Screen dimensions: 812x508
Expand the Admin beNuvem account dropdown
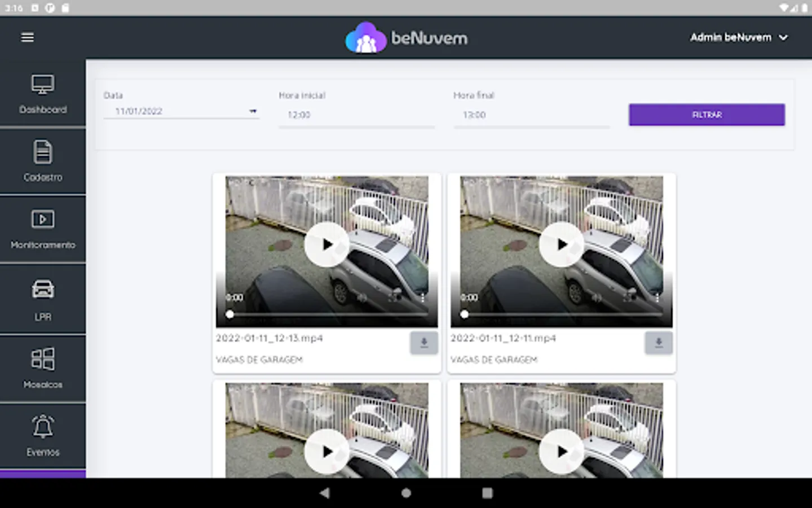739,37
